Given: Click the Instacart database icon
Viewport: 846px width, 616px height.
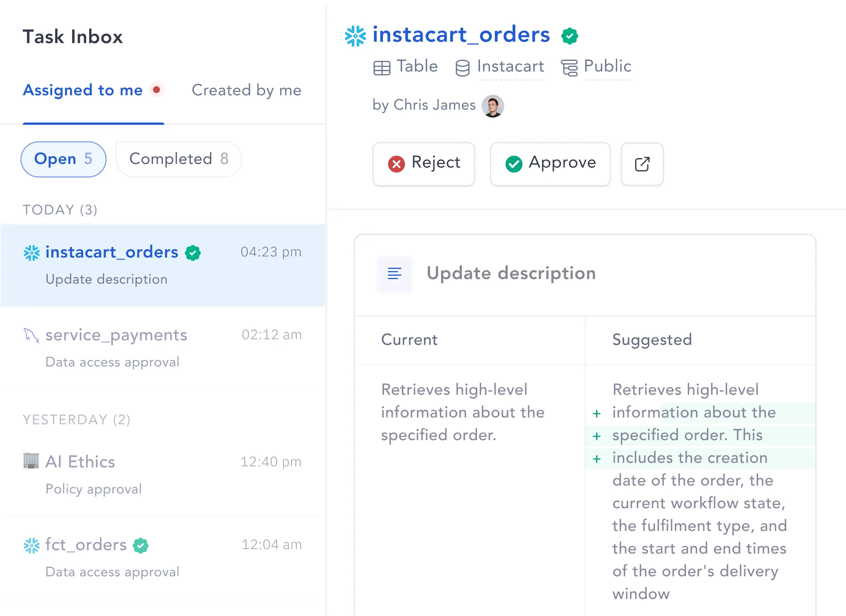Looking at the screenshot, I should click(x=462, y=68).
